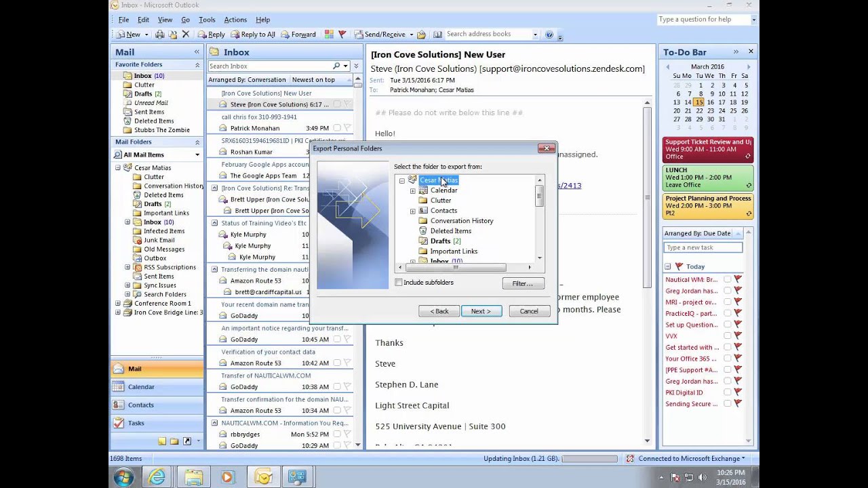Click the Move to Folder toolbar icon
This screenshot has width=868, height=488.
[172, 35]
